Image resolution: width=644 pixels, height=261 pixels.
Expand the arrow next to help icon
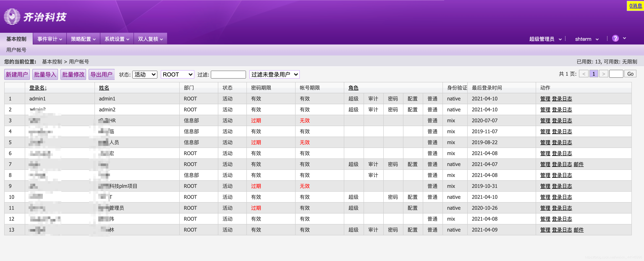[x=624, y=38]
